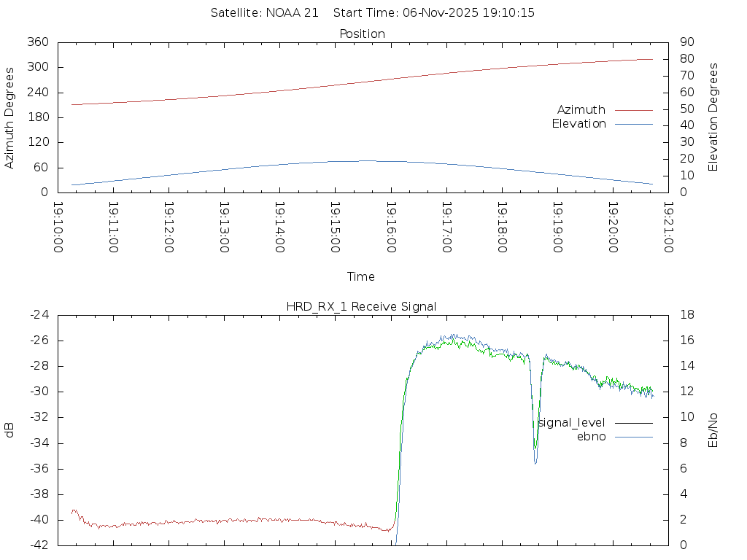Click the Elevation Degrees axis label
747x560 pixels.
click(713, 117)
